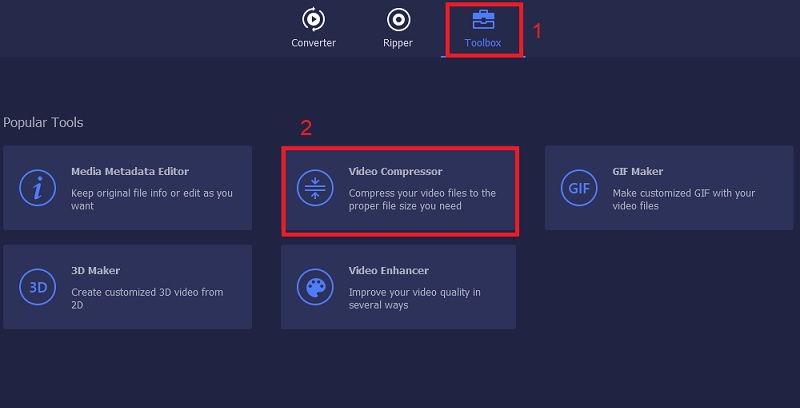The width and height of the screenshot is (800, 408).
Task: Open the Video Compressor title
Action: click(x=395, y=171)
